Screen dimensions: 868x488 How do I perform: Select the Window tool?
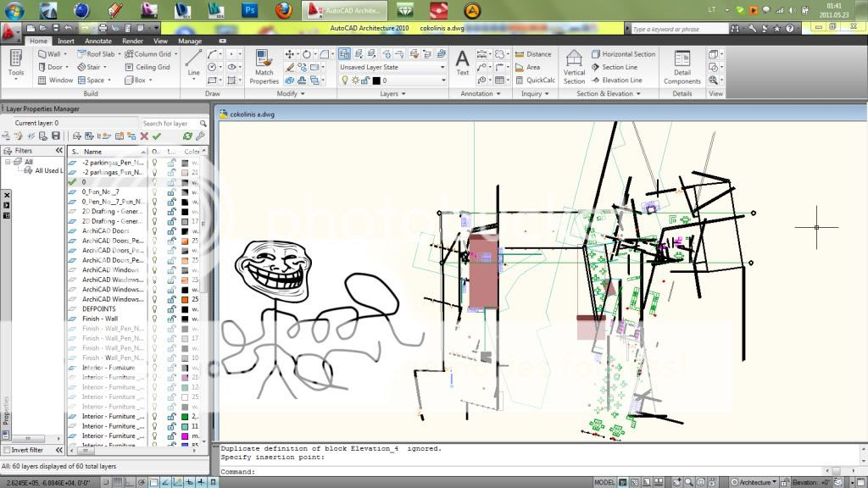tap(55, 80)
